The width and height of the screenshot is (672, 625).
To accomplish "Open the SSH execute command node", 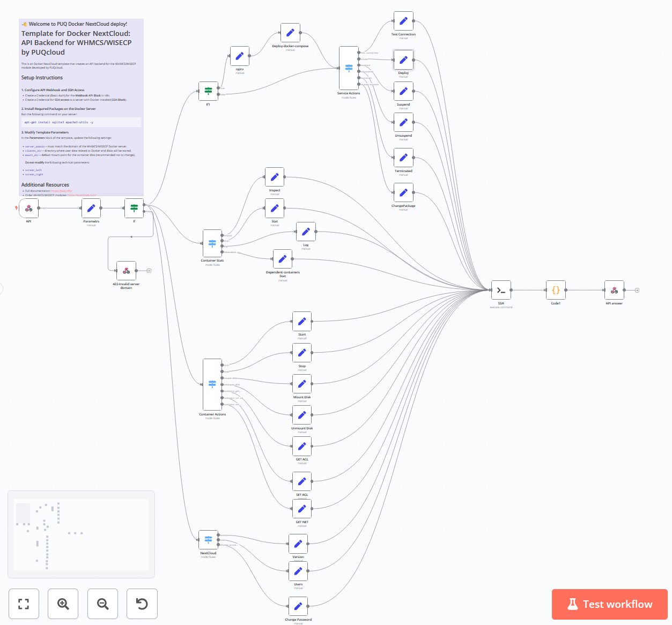I will (500, 289).
